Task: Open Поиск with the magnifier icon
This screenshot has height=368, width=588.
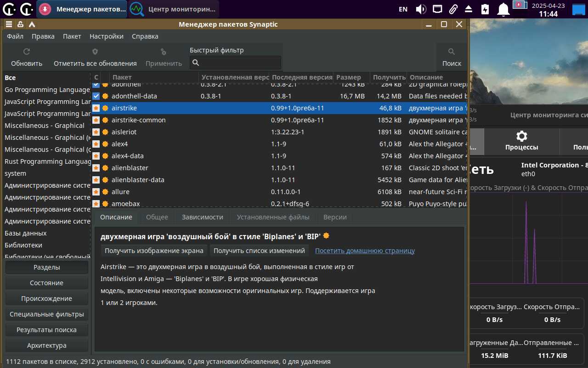Action: (452, 52)
